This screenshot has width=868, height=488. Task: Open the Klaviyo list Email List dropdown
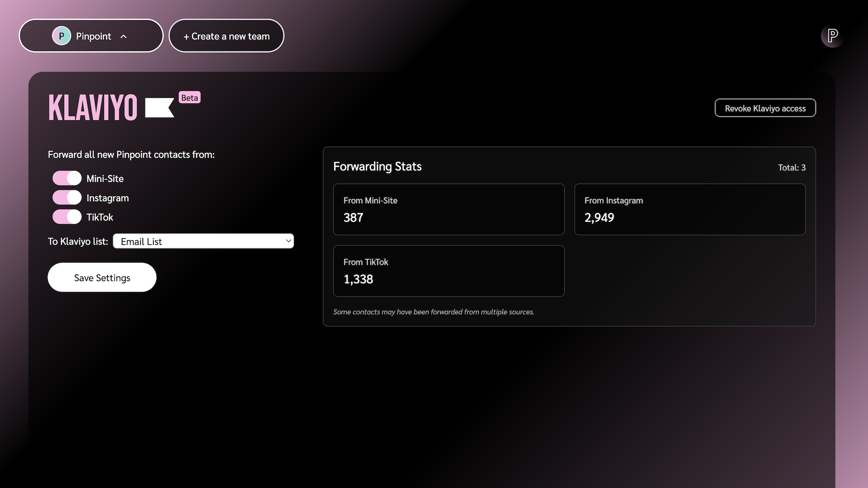[203, 241]
